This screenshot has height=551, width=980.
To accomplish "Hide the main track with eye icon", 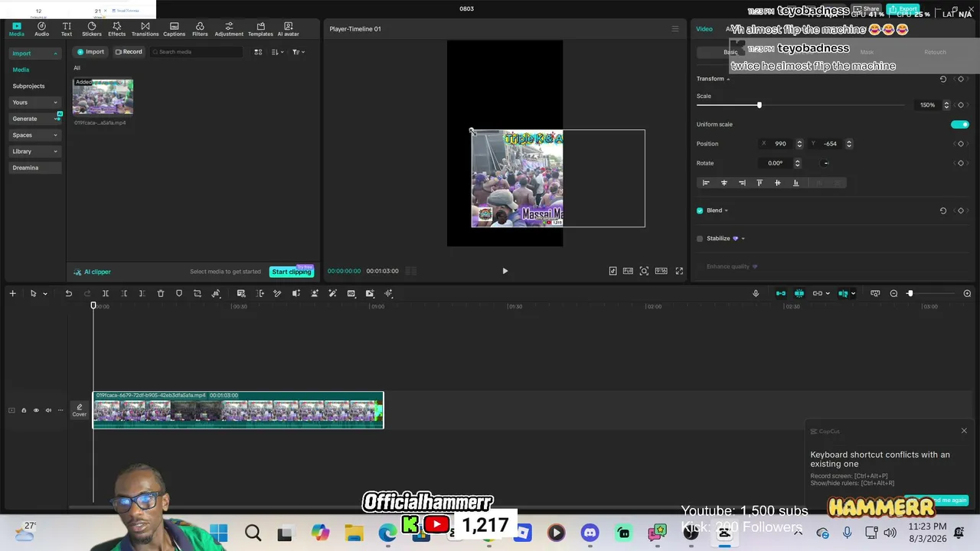I will point(36,410).
